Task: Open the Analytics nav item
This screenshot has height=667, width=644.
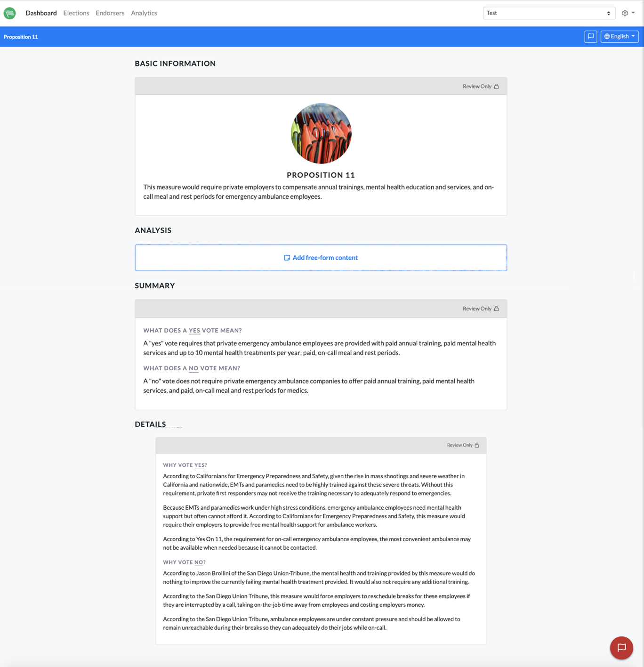Action: coord(144,13)
